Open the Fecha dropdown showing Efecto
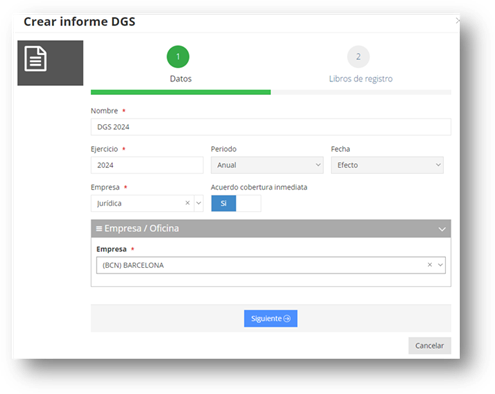 pos(387,165)
